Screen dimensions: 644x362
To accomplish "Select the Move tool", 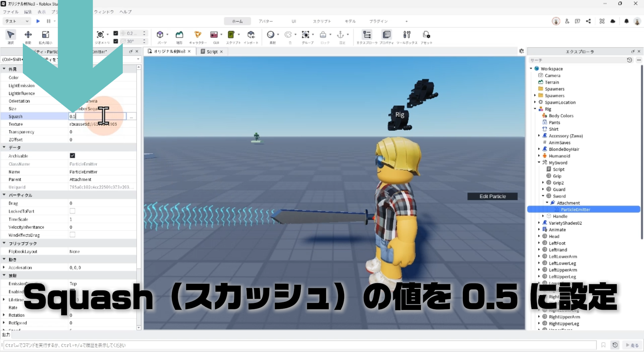I will 28,35.
